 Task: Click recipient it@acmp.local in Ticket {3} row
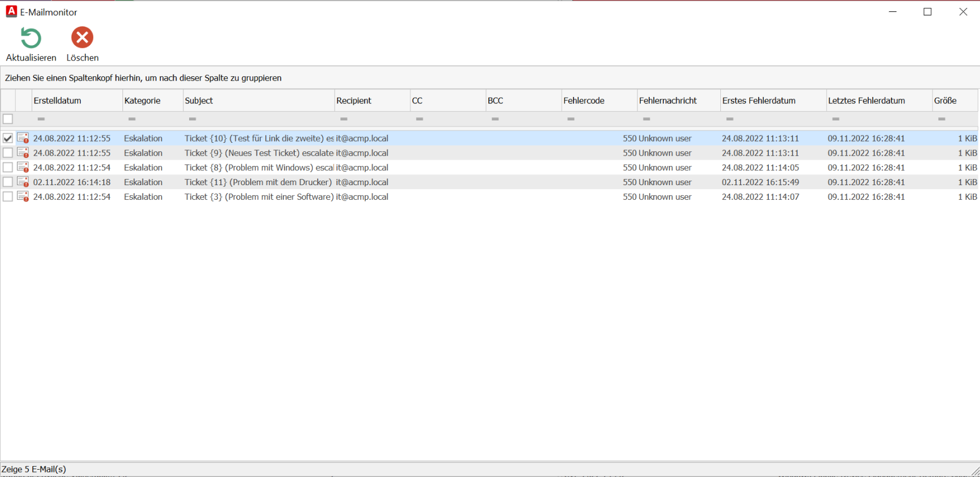(x=362, y=197)
